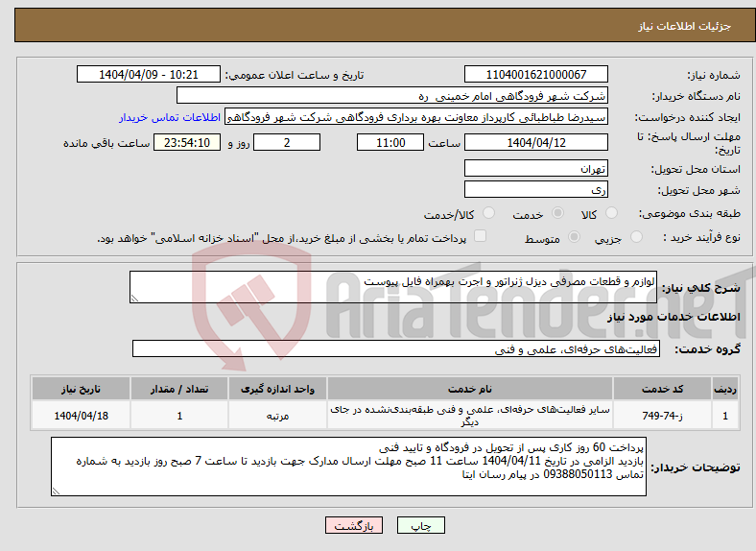Click the تعداد / مقدار column header
This screenshot has height=551, width=756.
tap(179, 389)
